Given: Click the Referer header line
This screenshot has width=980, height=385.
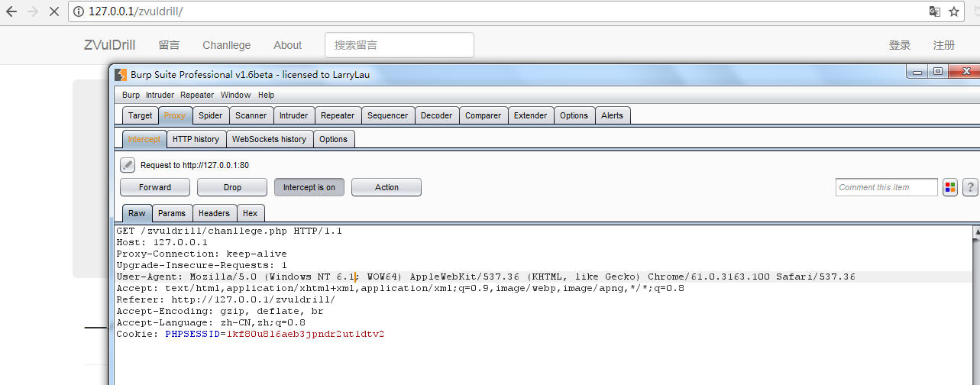Looking at the screenshot, I should point(226,299).
